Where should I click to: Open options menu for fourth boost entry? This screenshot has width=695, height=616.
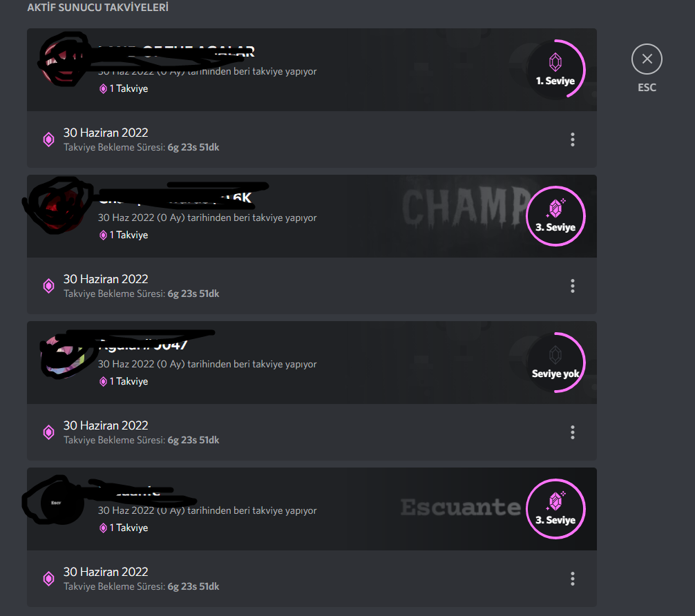pos(572,579)
